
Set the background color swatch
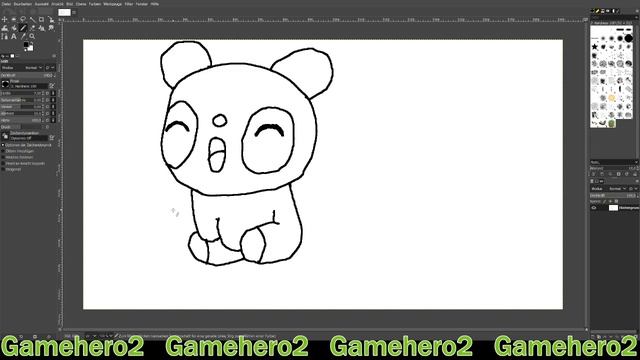pos(31,48)
